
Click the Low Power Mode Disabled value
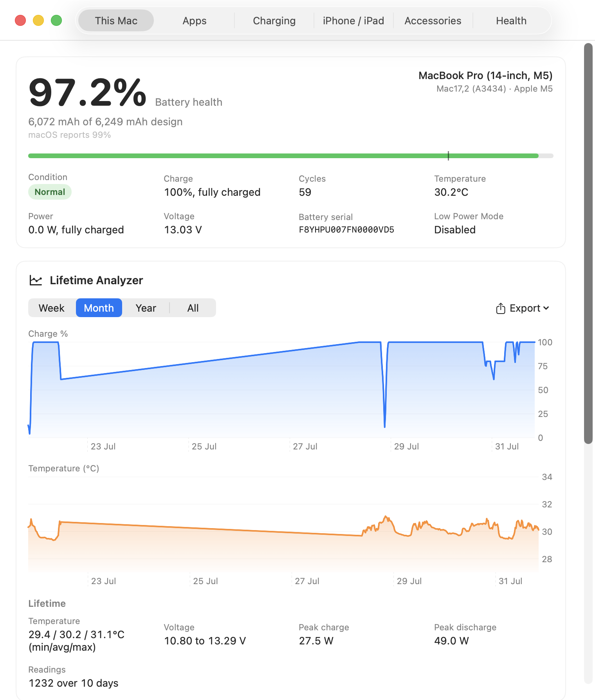click(455, 230)
